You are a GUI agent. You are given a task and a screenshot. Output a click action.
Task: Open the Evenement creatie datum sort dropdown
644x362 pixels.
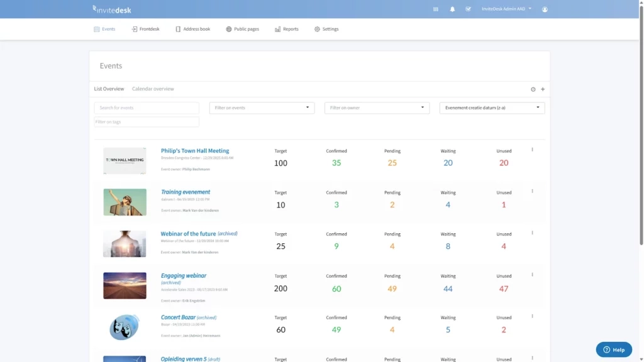click(x=492, y=108)
